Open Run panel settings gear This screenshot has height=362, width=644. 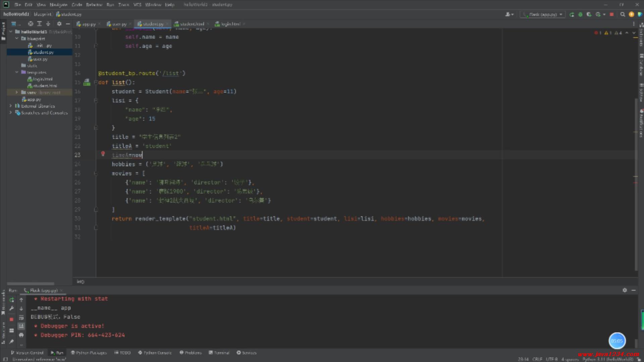(x=625, y=290)
